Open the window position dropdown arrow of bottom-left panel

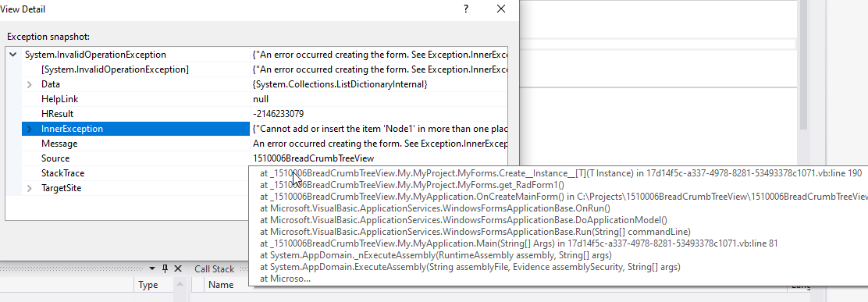click(x=152, y=268)
